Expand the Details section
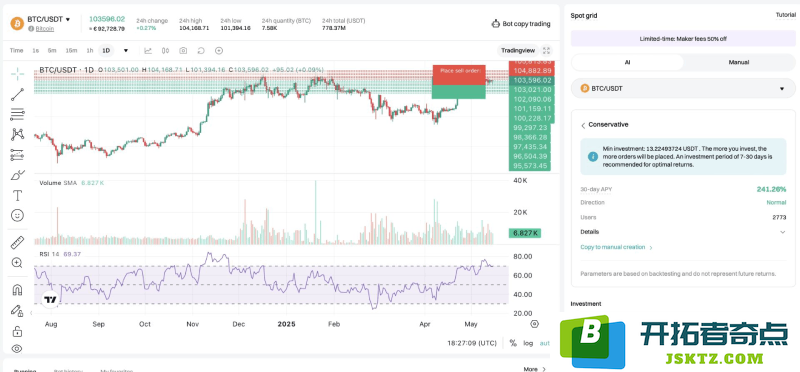Viewport: 800px width, 372px height. (683, 232)
